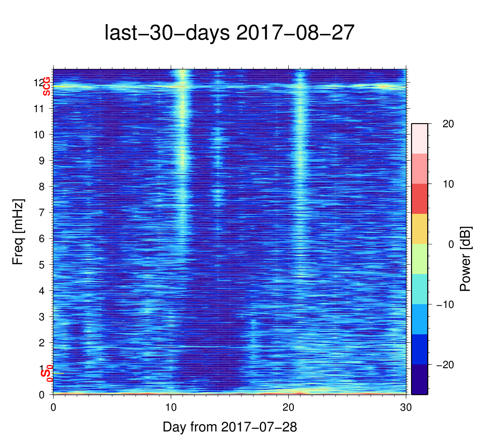The height and width of the screenshot is (448, 486).
Task: Select the red "0S0" marker near 1 mHz
Action: 46,373
